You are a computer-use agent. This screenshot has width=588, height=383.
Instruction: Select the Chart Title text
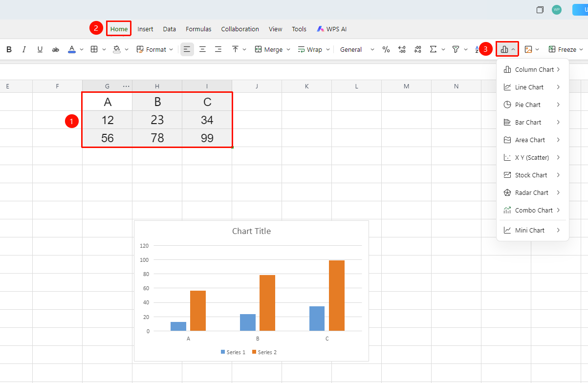coord(251,231)
